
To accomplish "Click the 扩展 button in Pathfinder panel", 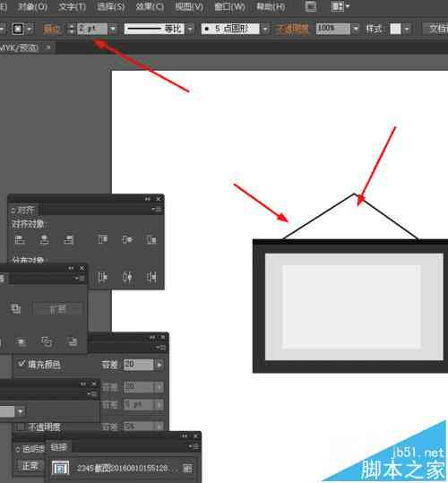I will [x=58, y=308].
